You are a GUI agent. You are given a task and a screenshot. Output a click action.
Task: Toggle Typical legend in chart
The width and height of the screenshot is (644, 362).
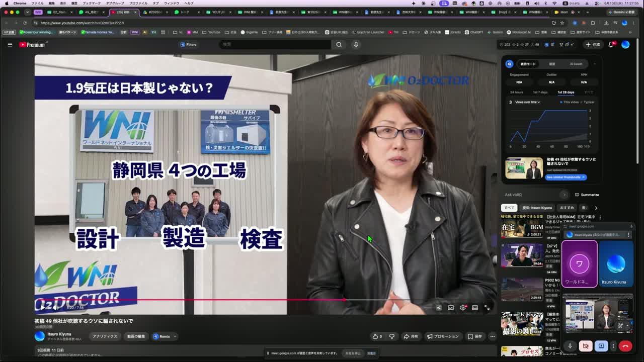[x=588, y=102]
